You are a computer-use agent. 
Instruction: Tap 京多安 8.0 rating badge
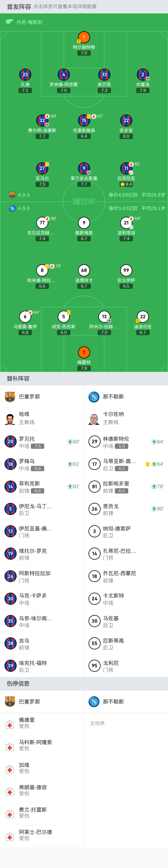point(126,136)
